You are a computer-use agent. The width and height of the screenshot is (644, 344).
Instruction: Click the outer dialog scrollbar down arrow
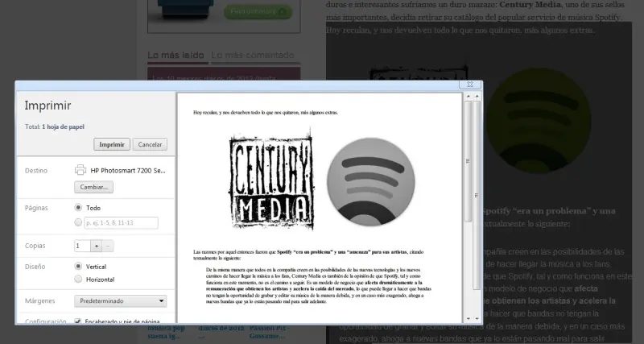(x=477, y=318)
